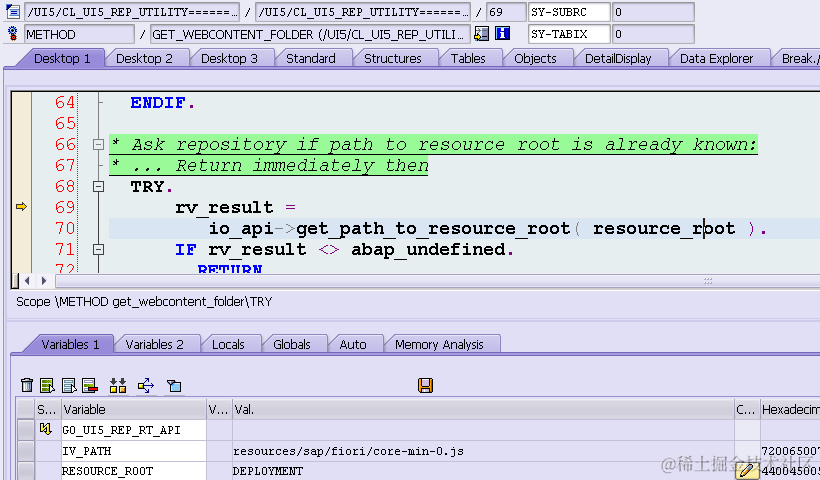820x480 pixels.
Task: Click get_path_to_resource_root on line 70
Action: 433,228
